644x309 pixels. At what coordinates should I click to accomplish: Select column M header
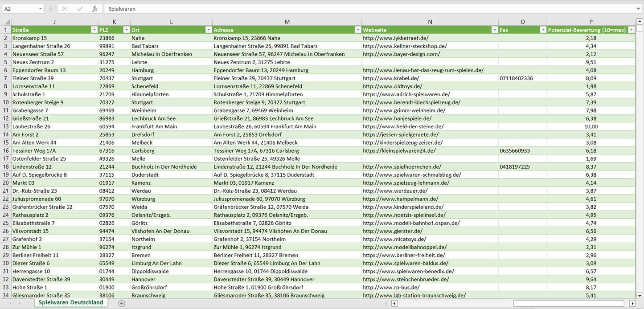[x=287, y=22]
